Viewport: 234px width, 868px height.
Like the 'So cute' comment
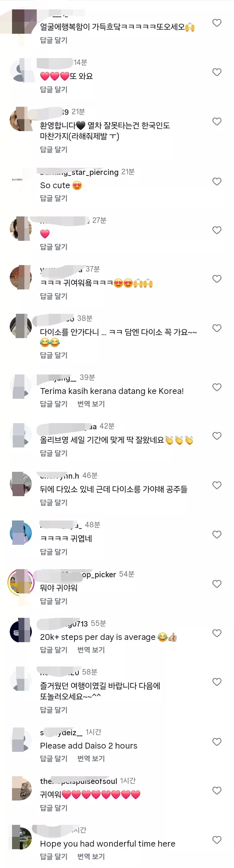tap(217, 182)
